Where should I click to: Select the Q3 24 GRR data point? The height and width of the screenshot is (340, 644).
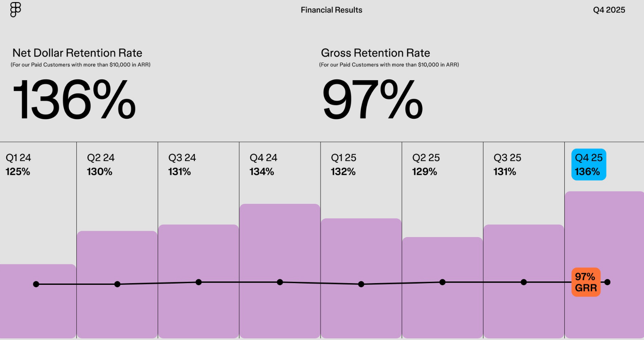pos(199,282)
